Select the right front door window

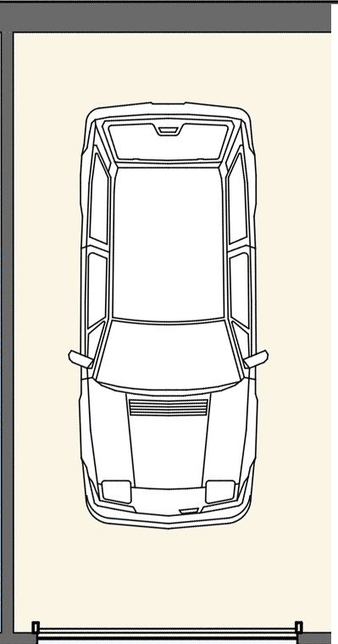tap(240, 290)
